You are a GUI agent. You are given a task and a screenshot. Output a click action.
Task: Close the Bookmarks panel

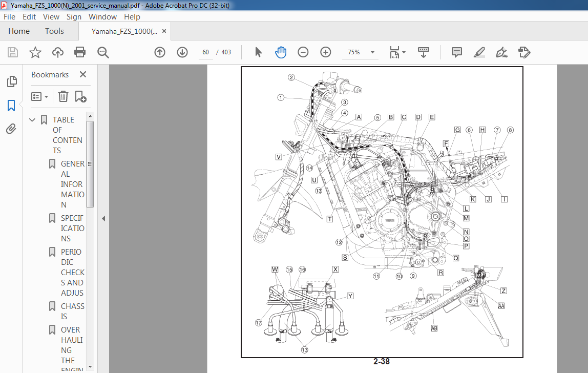tap(83, 74)
